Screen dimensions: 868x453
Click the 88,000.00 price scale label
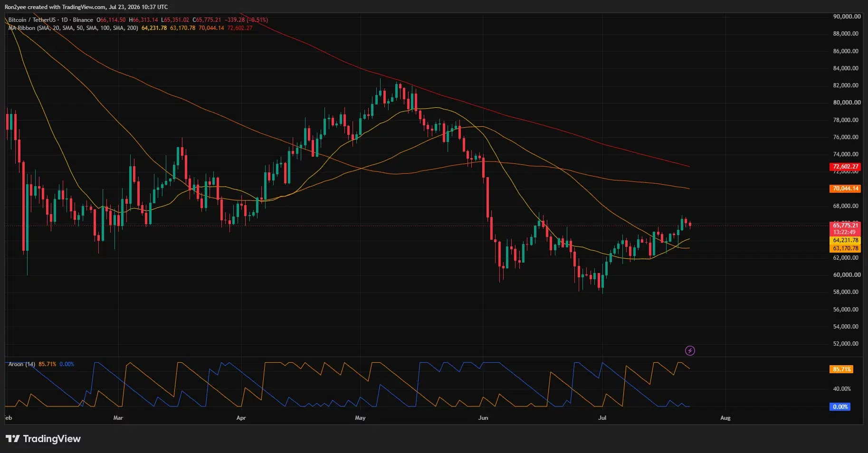coord(846,34)
